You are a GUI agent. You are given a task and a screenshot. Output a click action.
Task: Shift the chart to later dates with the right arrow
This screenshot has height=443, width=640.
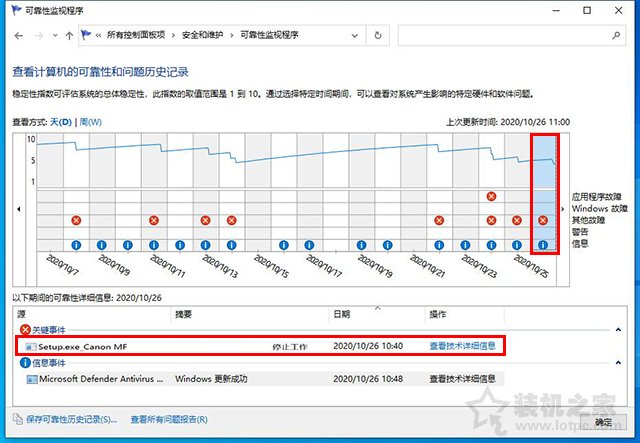(563, 209)
